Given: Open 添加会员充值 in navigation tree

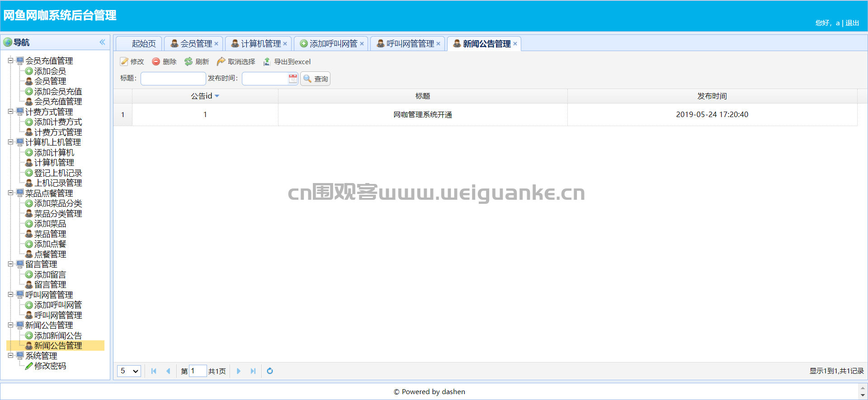Looking at the screenshot, I should coord(58,91).
